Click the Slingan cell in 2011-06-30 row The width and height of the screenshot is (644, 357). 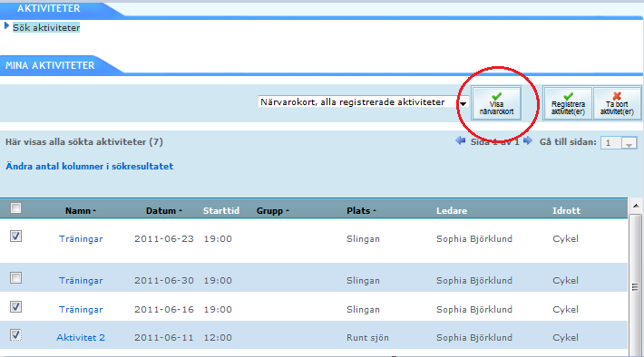point(363,281)
